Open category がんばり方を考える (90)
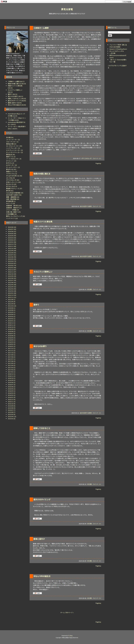This screenshot has height=644, width=134. (14, 176)
